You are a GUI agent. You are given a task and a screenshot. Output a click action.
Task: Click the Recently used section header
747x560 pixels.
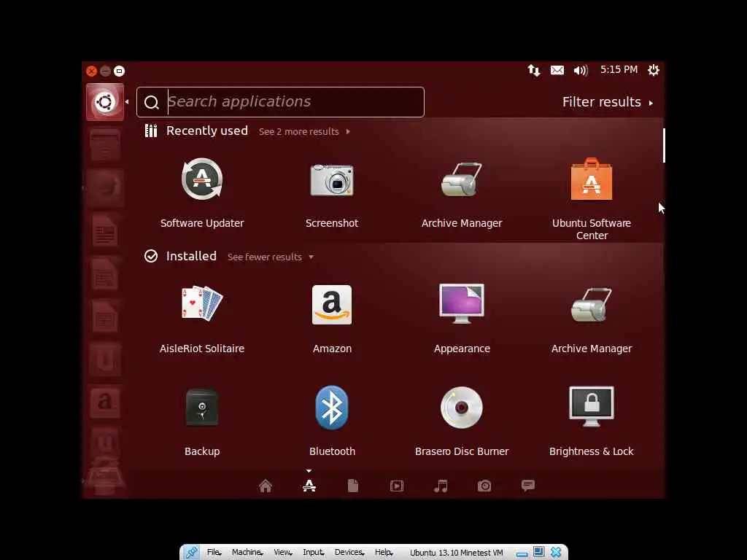(x=206, y=131)
